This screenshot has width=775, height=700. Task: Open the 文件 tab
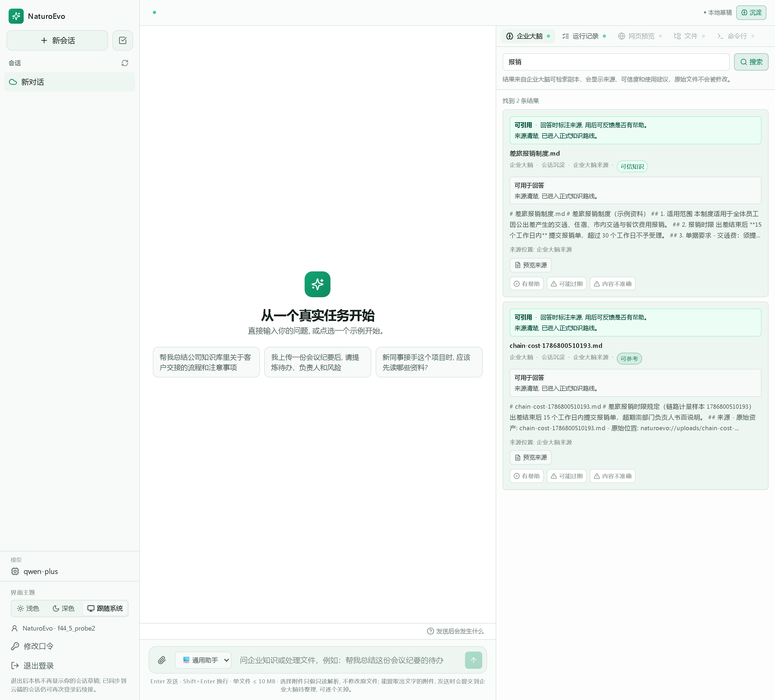(x=689, y=36)
